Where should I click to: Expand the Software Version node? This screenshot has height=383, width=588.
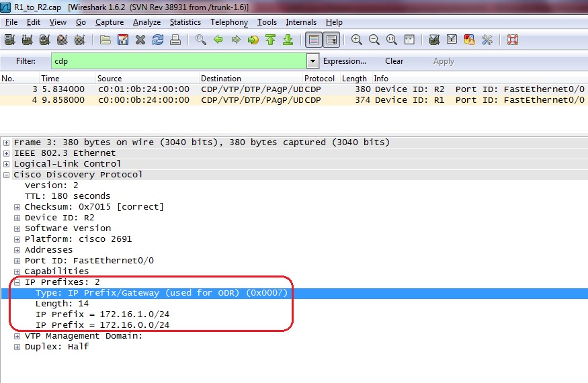tap(17, 228)
